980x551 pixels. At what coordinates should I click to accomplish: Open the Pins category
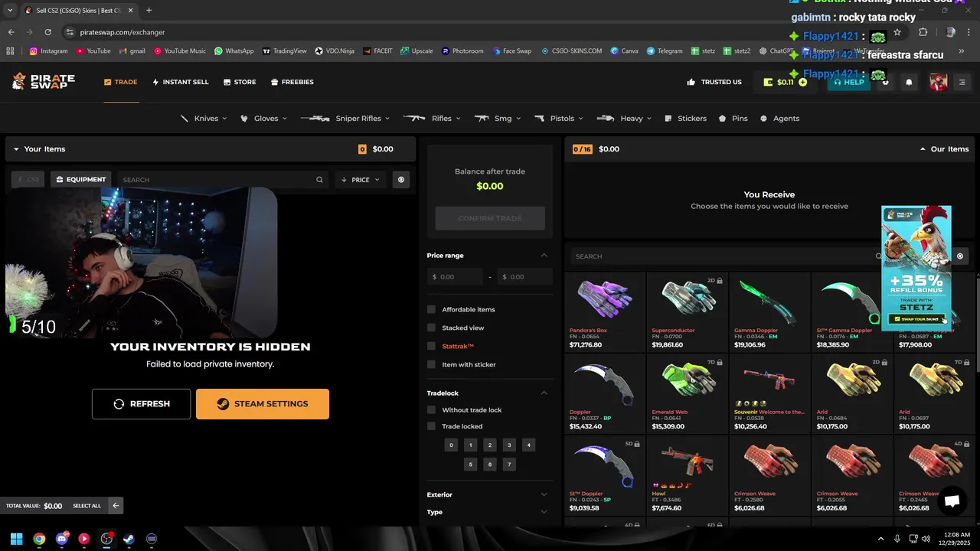733,119
